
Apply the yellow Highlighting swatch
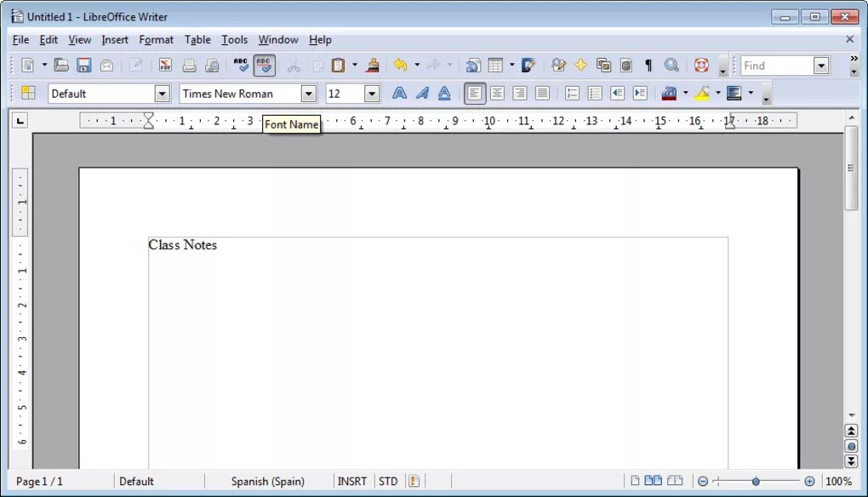click(x=702, y=94)
